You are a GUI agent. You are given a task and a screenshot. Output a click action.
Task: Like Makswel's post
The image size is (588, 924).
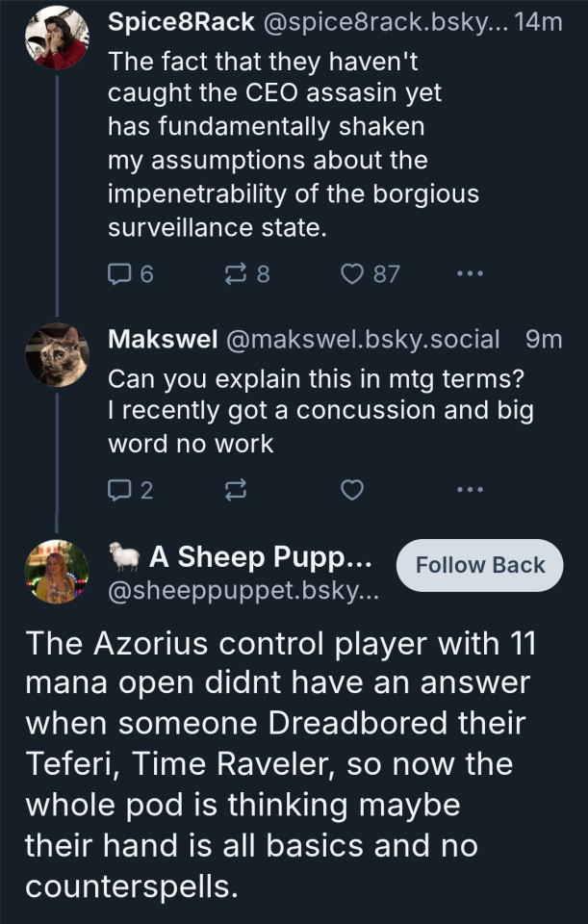click(x=353, y=491)
